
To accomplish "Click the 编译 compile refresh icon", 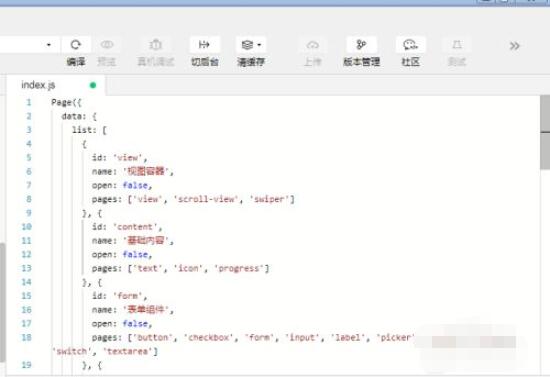I will 76,45.
